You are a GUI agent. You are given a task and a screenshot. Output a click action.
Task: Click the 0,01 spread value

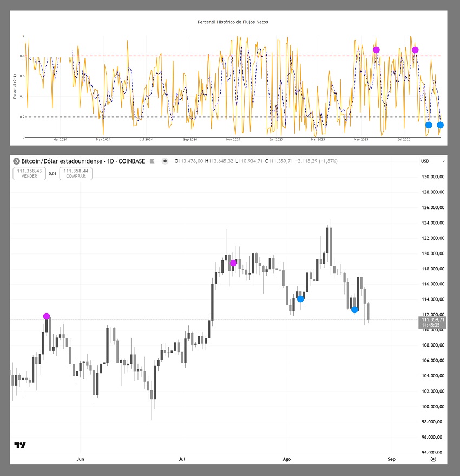pyautogui.click(x=52, y=174)
